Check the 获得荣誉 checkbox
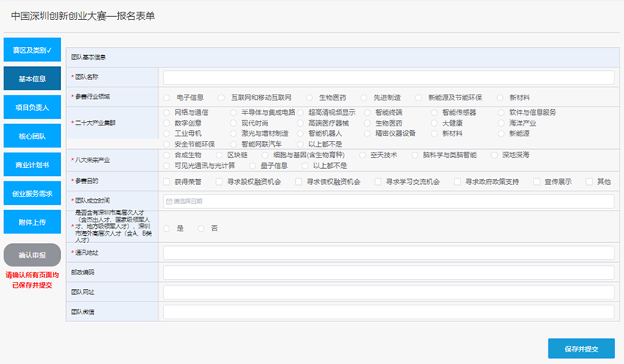The height and width of the screenshot is (364, 624). (167, 182)
